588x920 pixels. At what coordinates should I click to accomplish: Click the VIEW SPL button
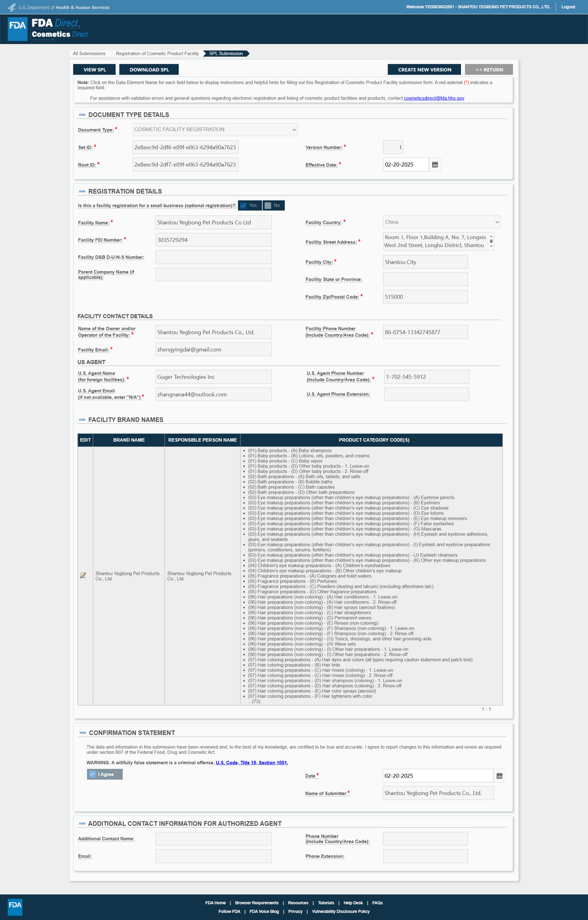pyautogui.click(x=95, y=70)
